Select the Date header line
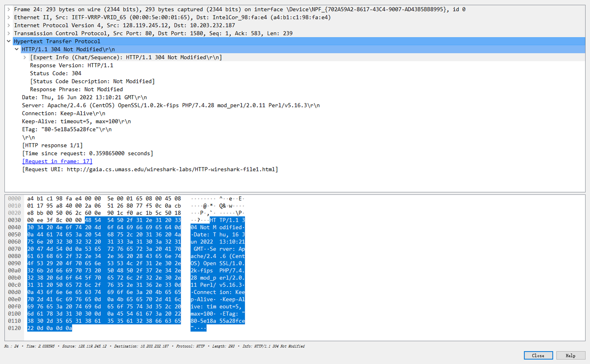 click(x=84, y=98)
